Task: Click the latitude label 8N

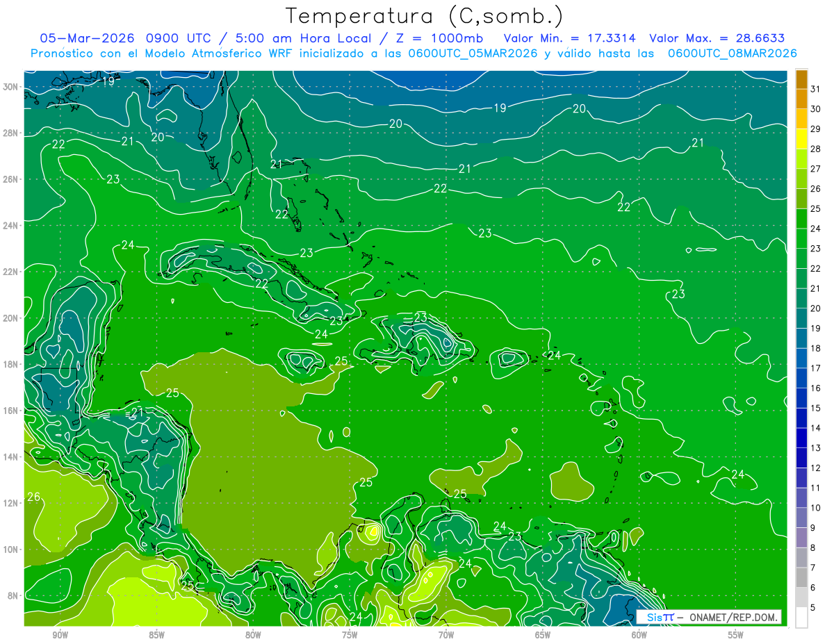Action: pyautogui.click(x=13, y=595)
